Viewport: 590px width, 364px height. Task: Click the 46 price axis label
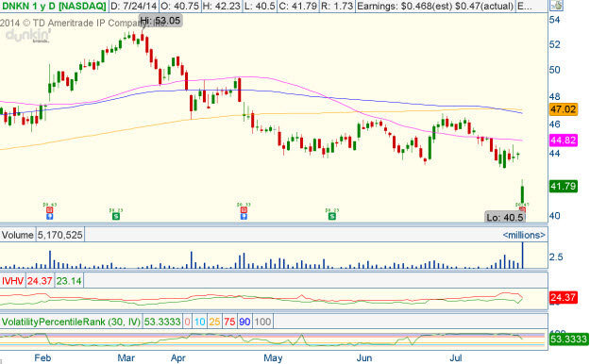point(555,124)
